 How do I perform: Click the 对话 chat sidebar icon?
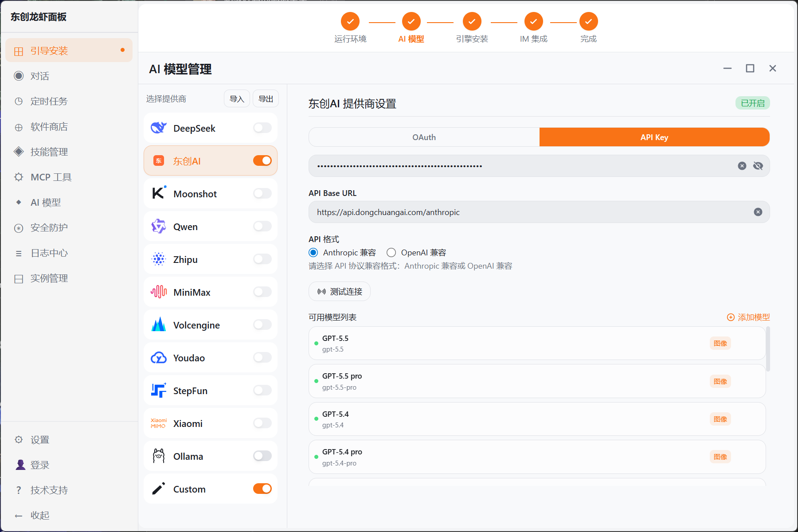pos(19,76)
